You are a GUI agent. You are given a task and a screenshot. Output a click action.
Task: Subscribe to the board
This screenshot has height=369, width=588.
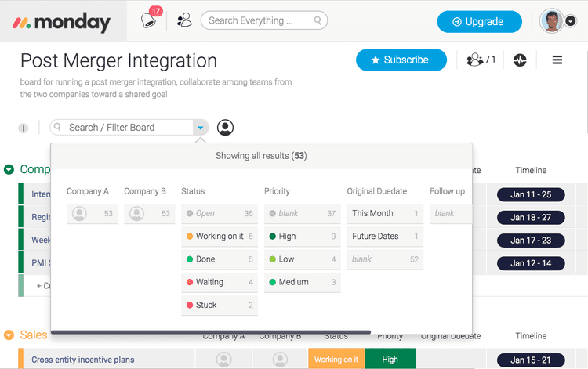[x=401, y=60]
